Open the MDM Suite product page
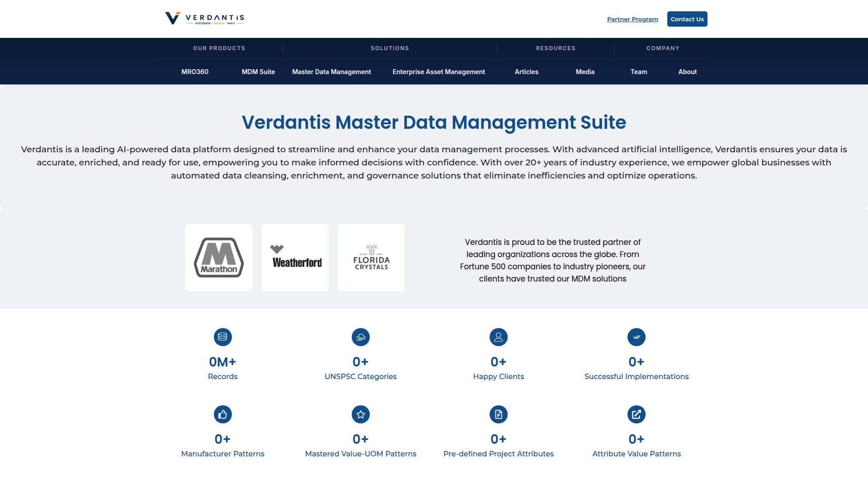868x488 pixels. pos(258,72)
